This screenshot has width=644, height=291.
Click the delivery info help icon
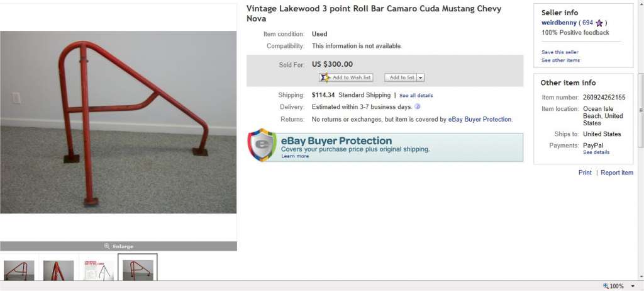pos(418,106)
